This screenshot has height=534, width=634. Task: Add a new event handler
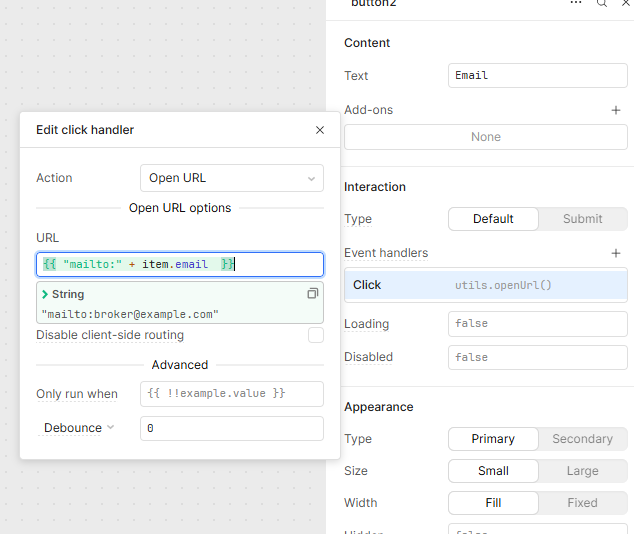click(616, 253)
